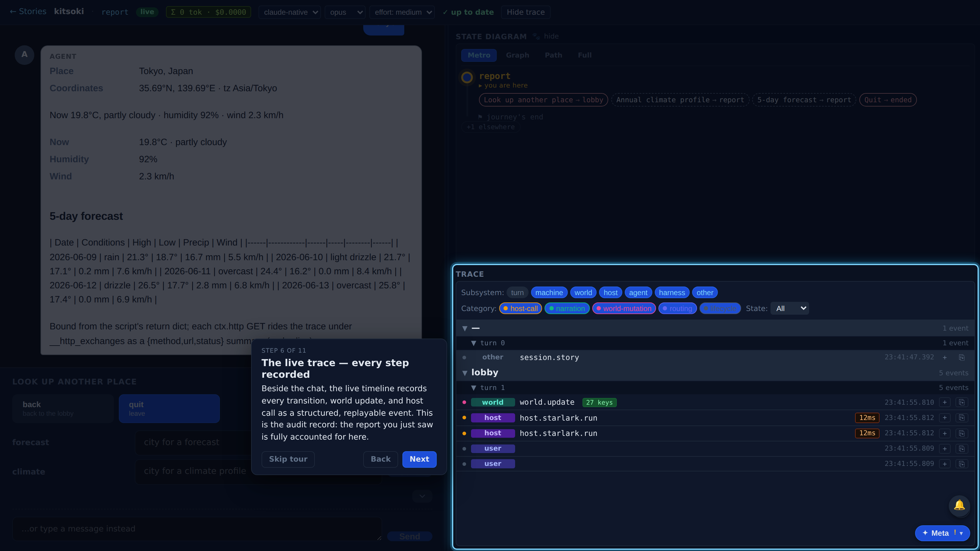The image size is (980, 551).
Task: Open the opus model dropdown
Action: (345, 12)
